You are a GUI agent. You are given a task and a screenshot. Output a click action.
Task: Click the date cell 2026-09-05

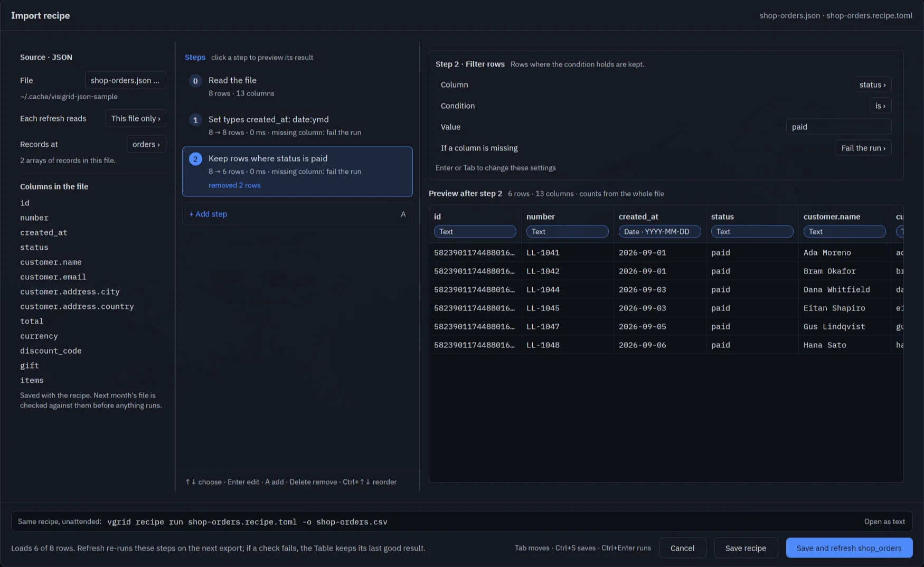659,326
